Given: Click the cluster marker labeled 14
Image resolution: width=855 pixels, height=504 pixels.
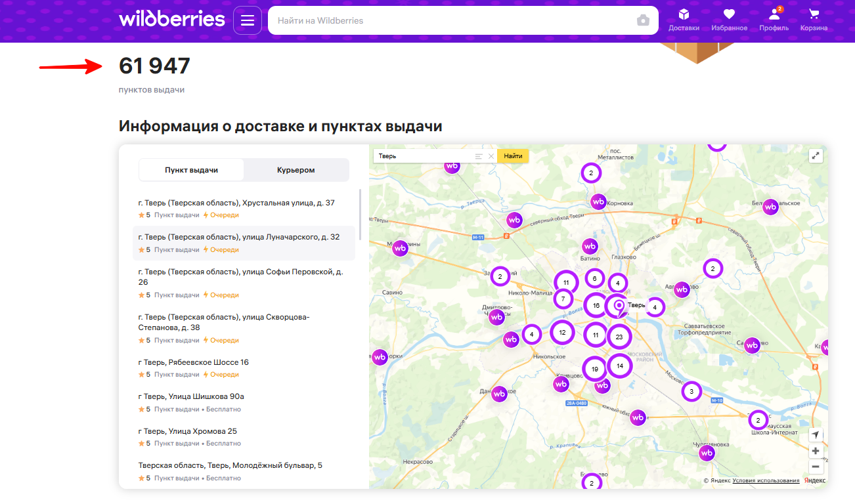Looking at the screenshot, I should [x=620, y=366].
